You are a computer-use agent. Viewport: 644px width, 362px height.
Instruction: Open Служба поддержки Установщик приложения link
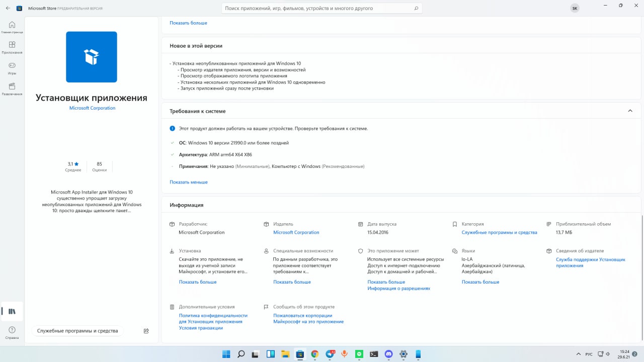(x=591, y=262)
